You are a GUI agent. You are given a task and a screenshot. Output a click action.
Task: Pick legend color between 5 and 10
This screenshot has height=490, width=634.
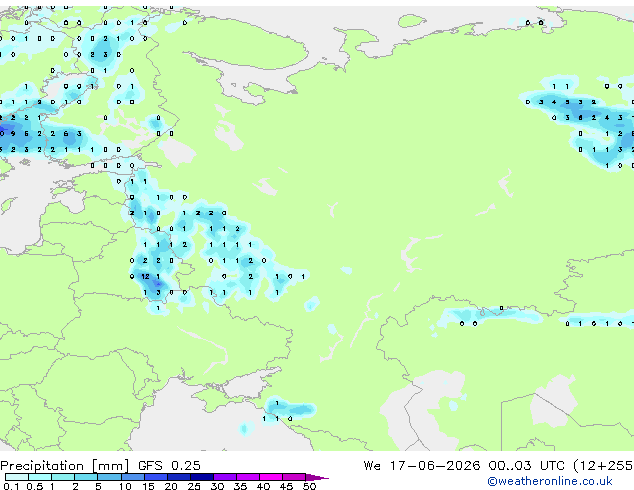(x=110, y=477)
